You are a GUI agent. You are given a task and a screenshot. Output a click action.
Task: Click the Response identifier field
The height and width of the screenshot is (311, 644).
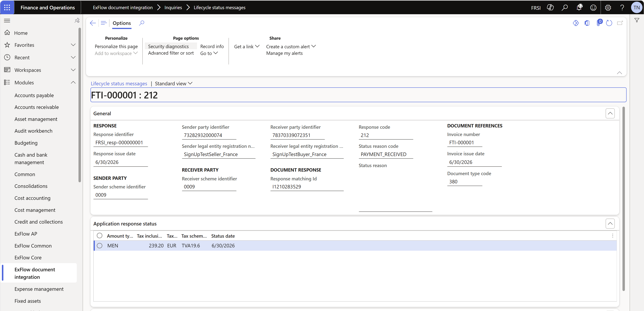120,142
